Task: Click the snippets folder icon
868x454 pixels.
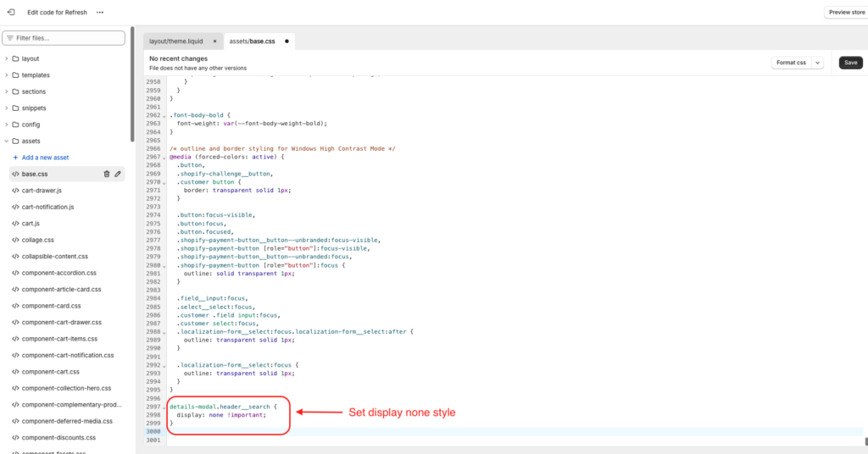Action: click(15, 108)
